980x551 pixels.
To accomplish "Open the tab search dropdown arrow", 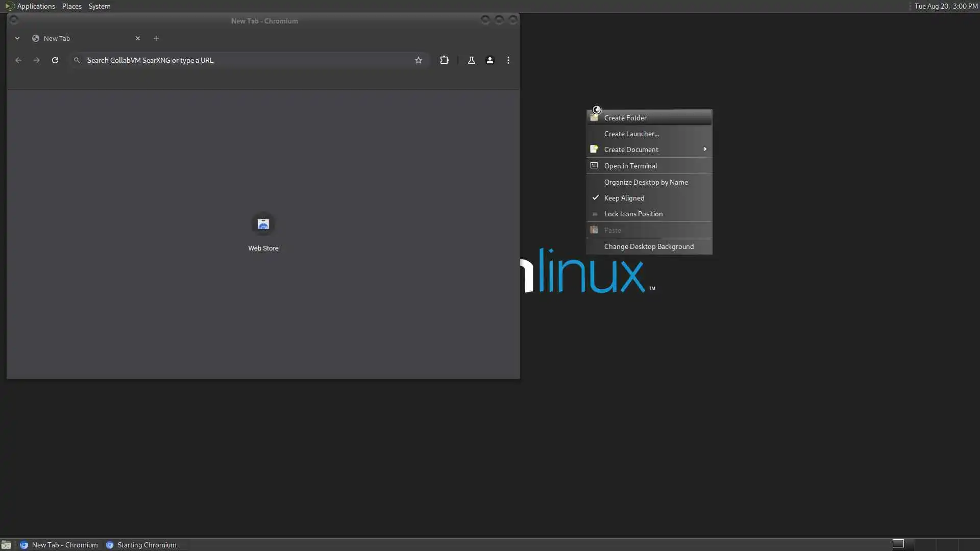I will [x=17, y=38].
